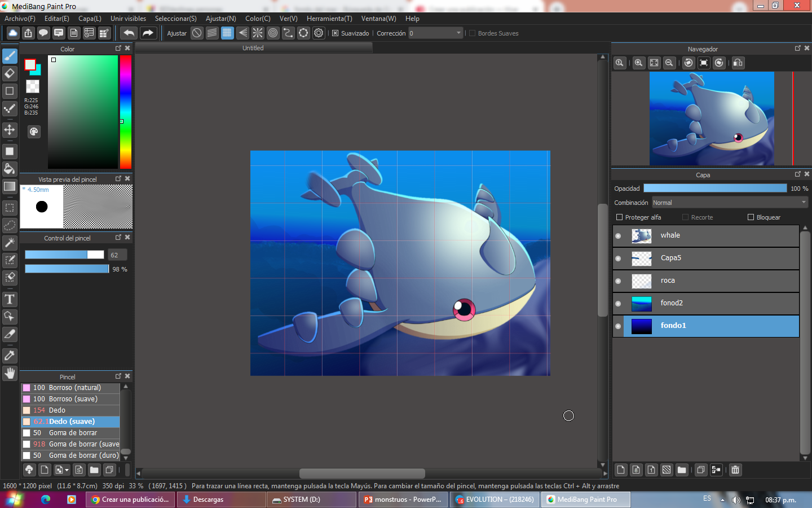
Task: Open the Seleccionar(S) menu
Action: pos(176,19)
